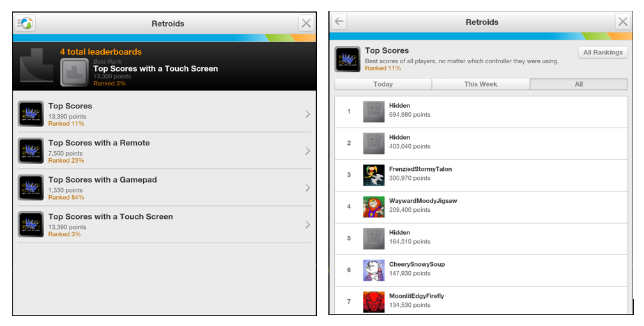The image size is (644, 326).
Task: Open Top Scores with a Touch Screen row
Action: coord(164,225)
